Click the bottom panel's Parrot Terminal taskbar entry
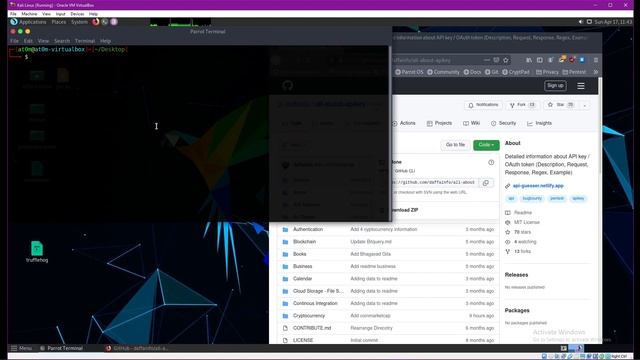The image size is (640, 360). (x=61, y=348)
